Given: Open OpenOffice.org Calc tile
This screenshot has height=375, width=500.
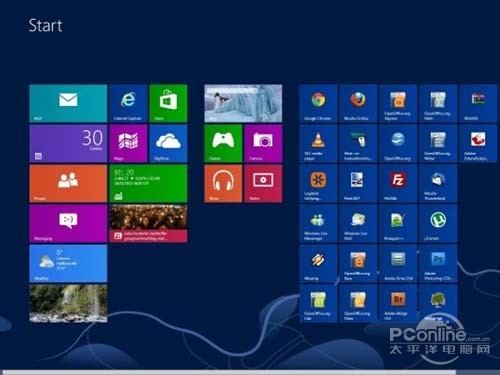Looking at the screenshot, I should click(x=318, y=303).
